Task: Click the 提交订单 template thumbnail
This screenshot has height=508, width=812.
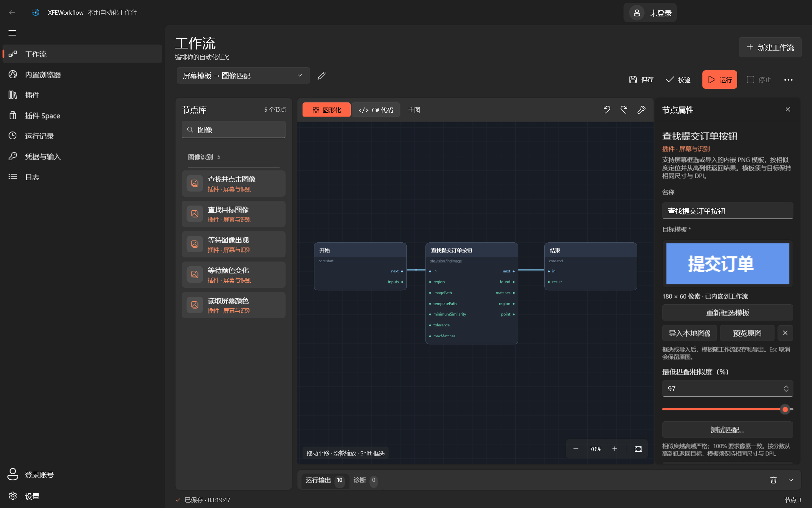Action: click(727, 263)
